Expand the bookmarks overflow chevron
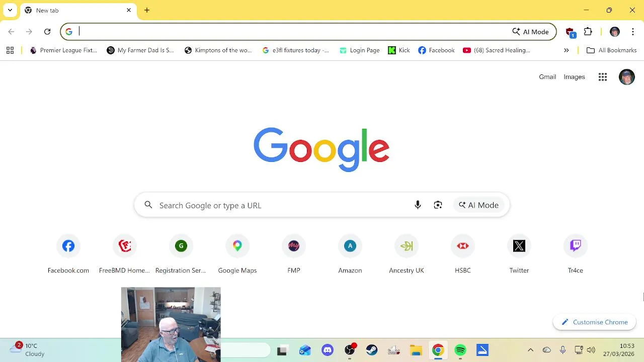Image resolution: width=644 pixels, height=362 pixels. tap(567, 50)
